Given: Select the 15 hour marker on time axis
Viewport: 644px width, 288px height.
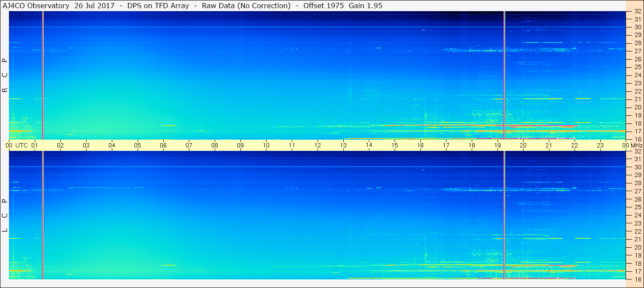Looking at the screenshot, I should click(395, 145).
